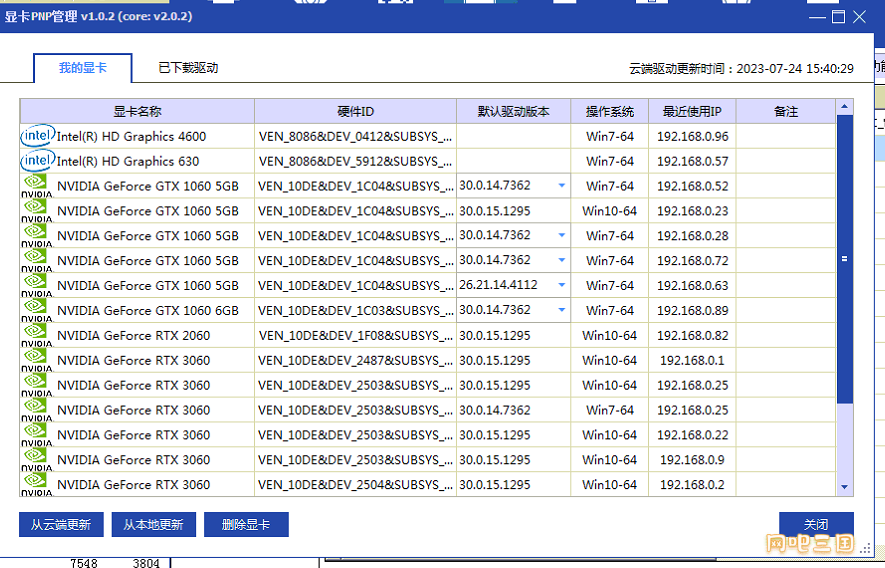The height and width of the screenshot is (568, 885).
Task: Click the 删除显卡 button
Action: pos(246,525)
